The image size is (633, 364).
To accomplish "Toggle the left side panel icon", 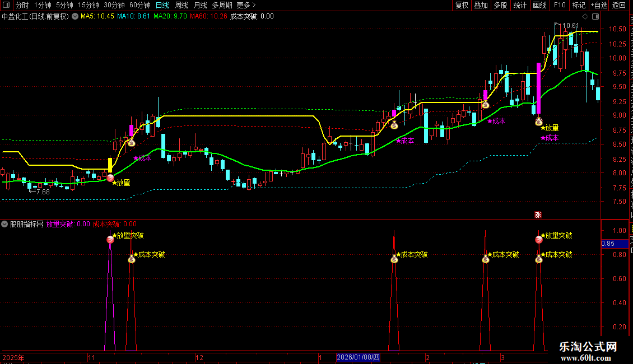I will pos(6,5).
